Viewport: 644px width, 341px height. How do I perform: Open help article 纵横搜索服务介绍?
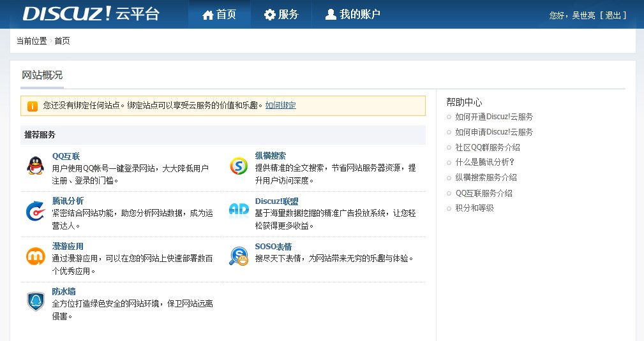486,177
